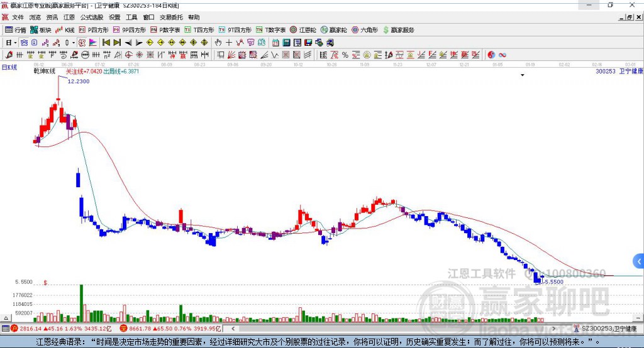644x348 pixels.
Task: Open the 公式选股 menu
Action: click(x=92, y=17)
